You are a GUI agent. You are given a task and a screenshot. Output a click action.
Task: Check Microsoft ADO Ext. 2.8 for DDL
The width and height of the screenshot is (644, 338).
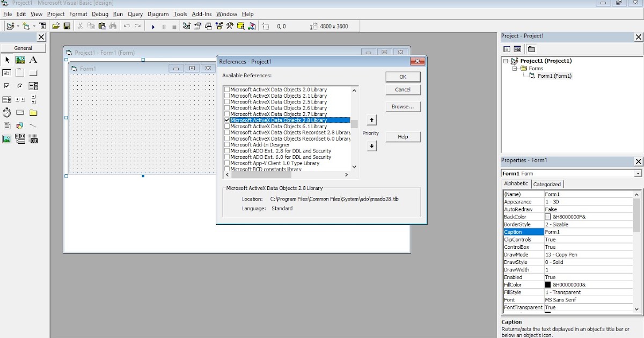[x=228, y=151]
